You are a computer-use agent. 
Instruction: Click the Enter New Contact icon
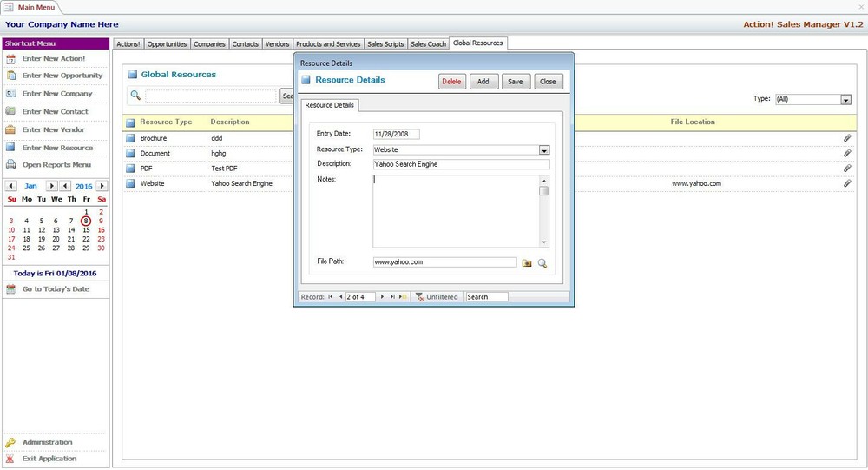[10, 111]
